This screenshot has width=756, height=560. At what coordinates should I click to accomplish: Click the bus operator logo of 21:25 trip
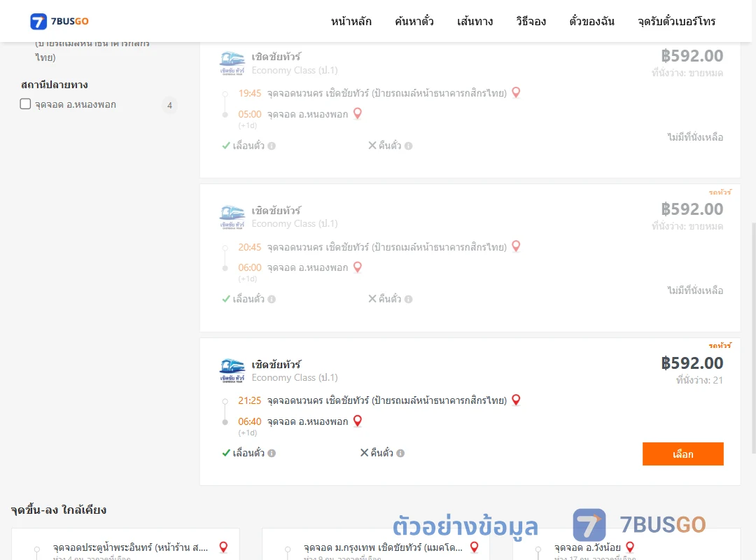point(232,371)
